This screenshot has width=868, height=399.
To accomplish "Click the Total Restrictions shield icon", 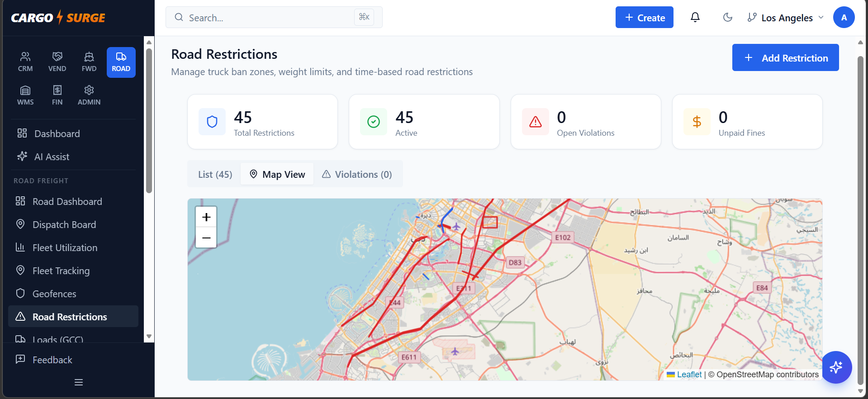I will click(212, 122).
